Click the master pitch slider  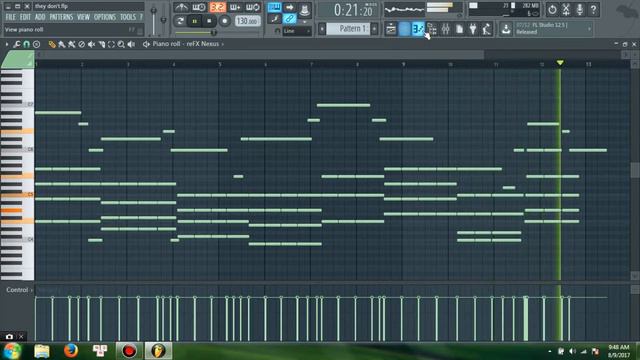click(163, 20)
